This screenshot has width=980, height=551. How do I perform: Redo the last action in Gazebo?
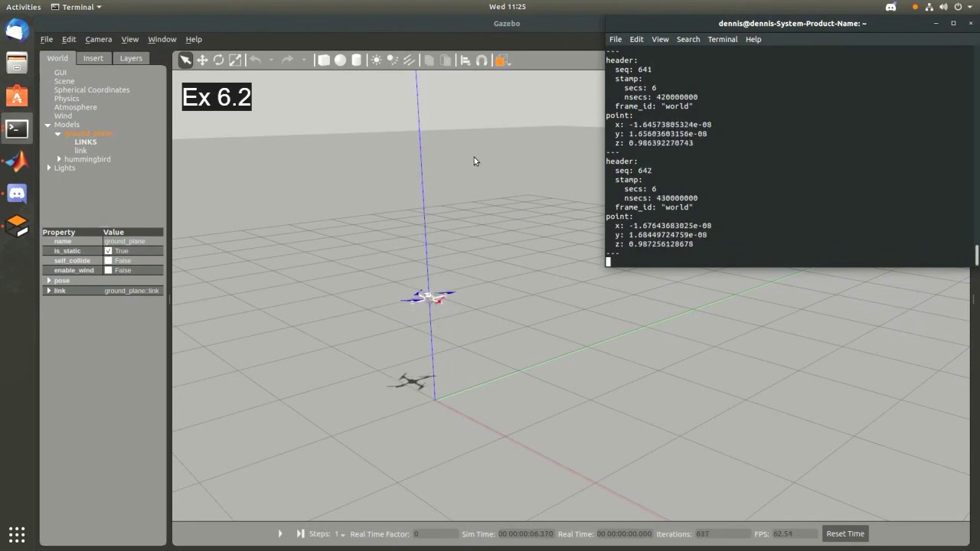tap(288, 60)
